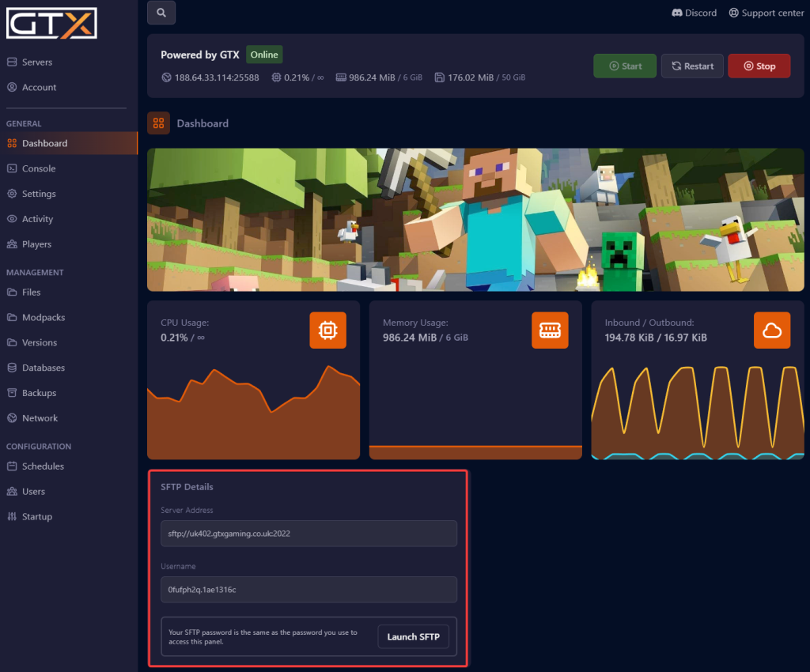Open Dashboard in the sidebar
810x672 pixels.
(x=69, y=143)
